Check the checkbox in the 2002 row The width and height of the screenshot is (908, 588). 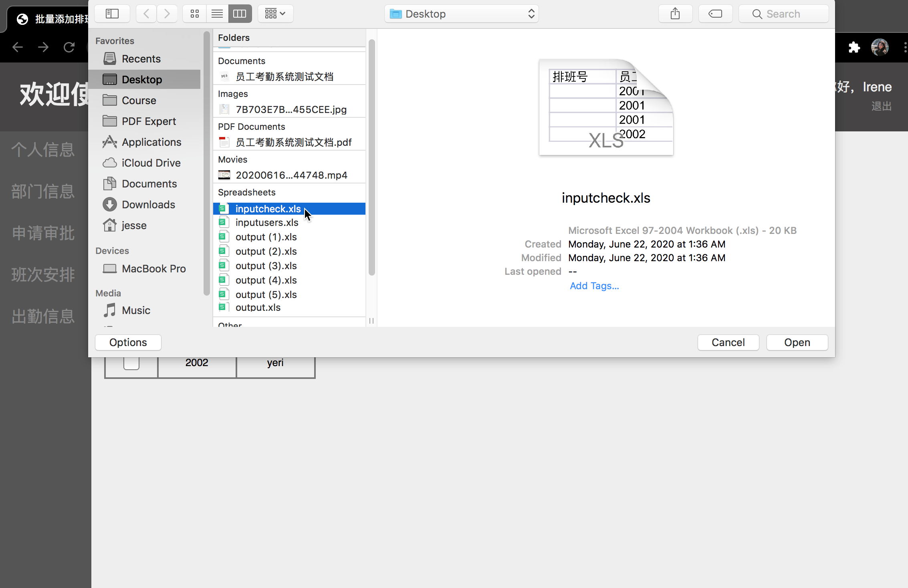tap(131, 363)
